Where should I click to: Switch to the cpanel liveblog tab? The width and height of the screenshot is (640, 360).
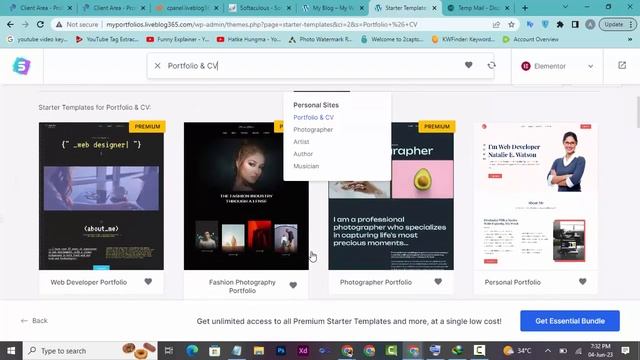coord(186,8)
